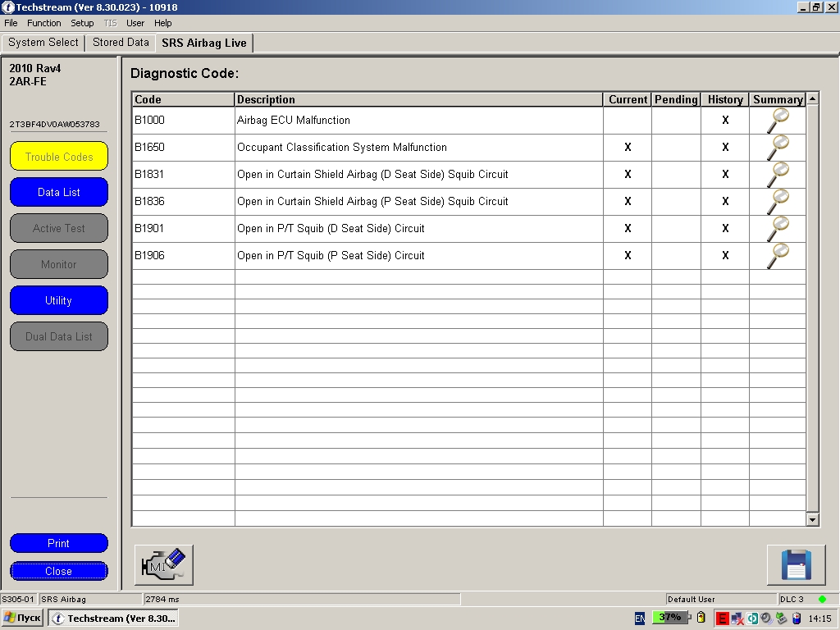Click the green DLC 3 connection indicator
The image size is (840, 630).
(822, 599)
